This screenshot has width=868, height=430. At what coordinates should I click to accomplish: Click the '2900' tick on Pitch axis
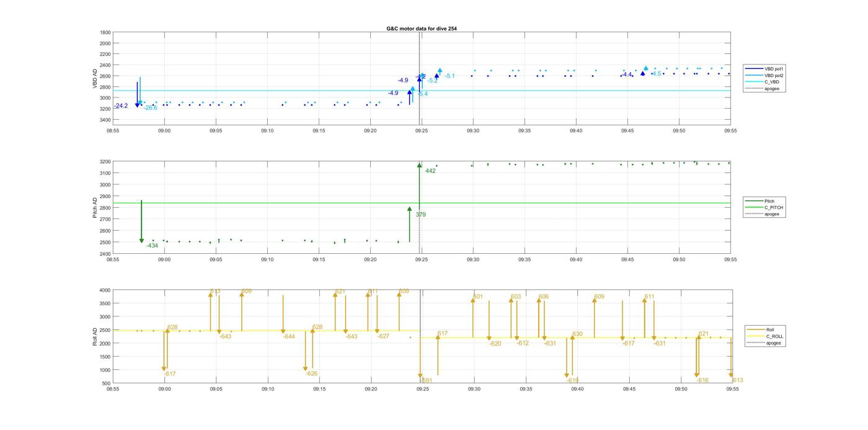tap(105, 196)
